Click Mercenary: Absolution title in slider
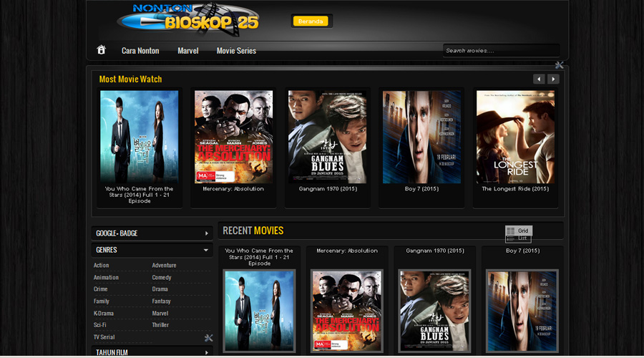The width and height of the screenshot is (644, 358). (233, 189)
